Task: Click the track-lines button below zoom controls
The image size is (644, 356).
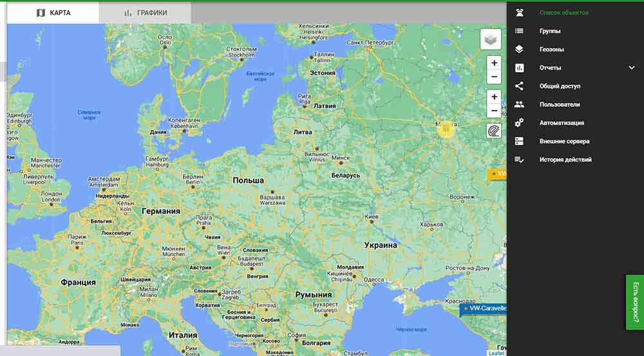Action: click(494, 131)
